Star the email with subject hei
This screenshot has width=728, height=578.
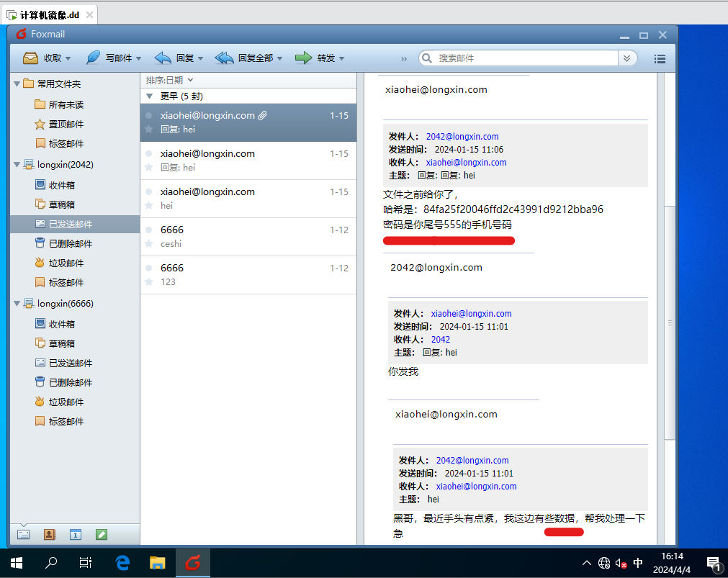pos(148,205)
